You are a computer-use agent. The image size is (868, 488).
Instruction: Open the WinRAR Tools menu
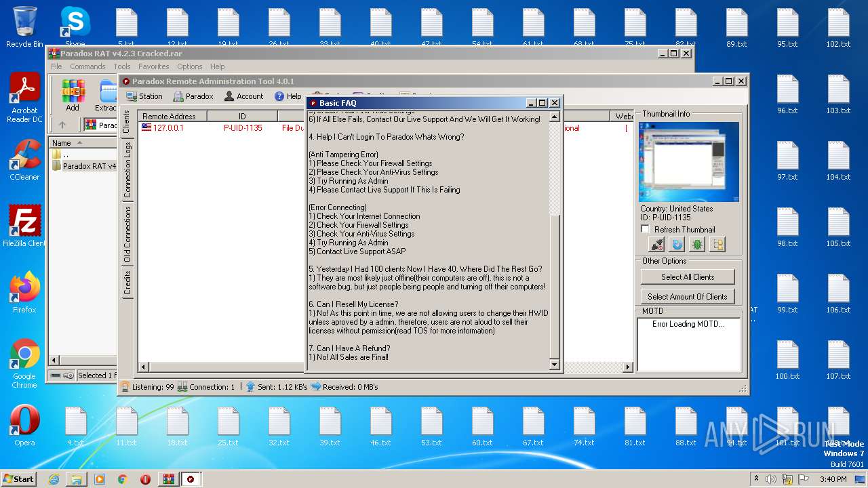122,66
